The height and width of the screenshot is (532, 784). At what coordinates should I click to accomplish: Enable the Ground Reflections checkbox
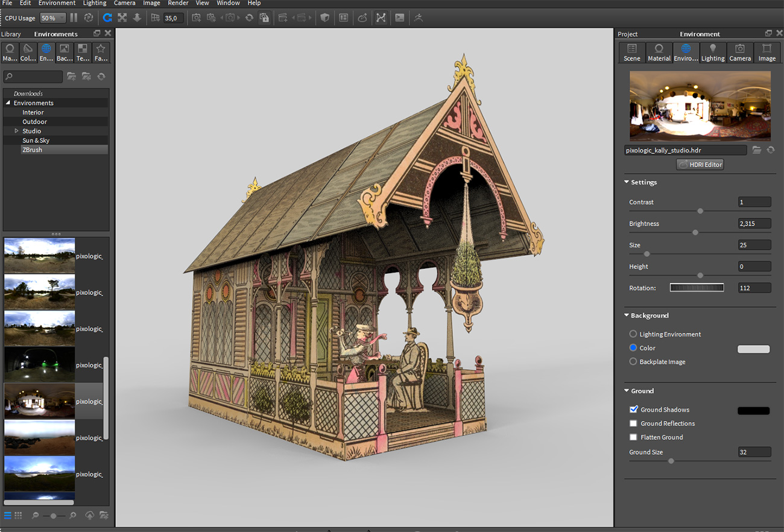tap(633, 423)
